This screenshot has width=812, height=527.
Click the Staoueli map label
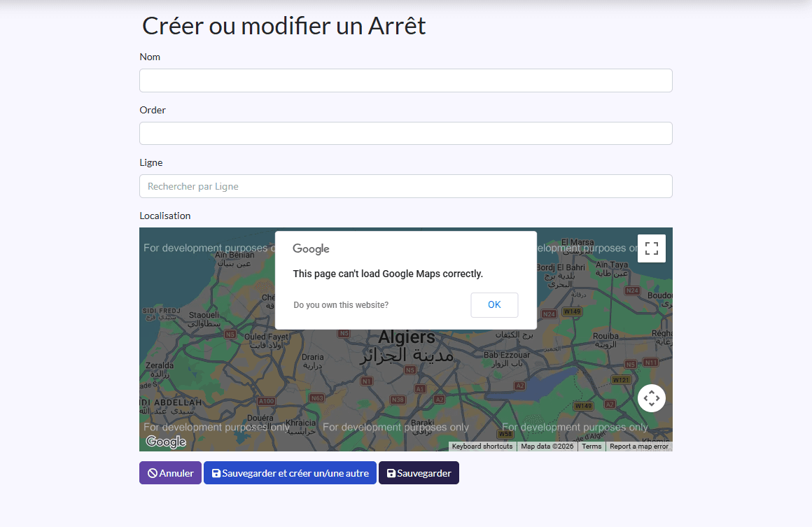click(204, 315)
